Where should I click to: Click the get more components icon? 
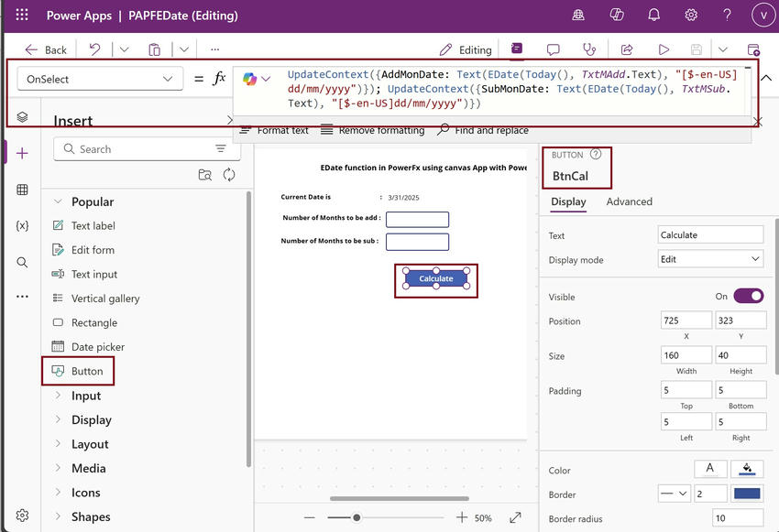[205, 175]
